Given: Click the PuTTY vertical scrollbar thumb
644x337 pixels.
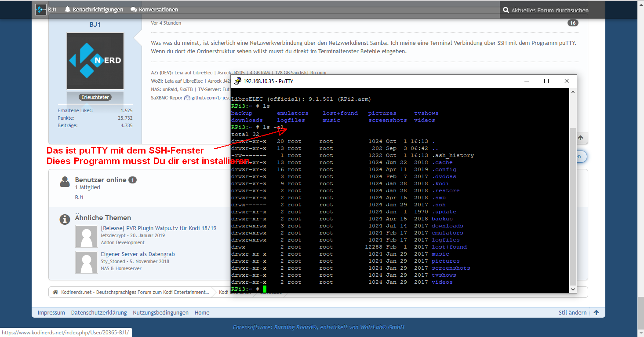Looking at the screenshot, I should click(x=573, y=207).
